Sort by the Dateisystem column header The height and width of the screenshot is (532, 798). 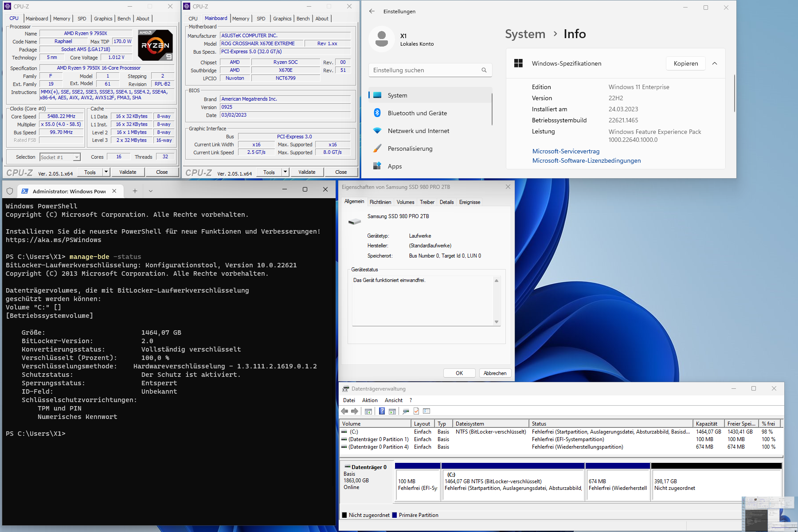coord(491,424)
